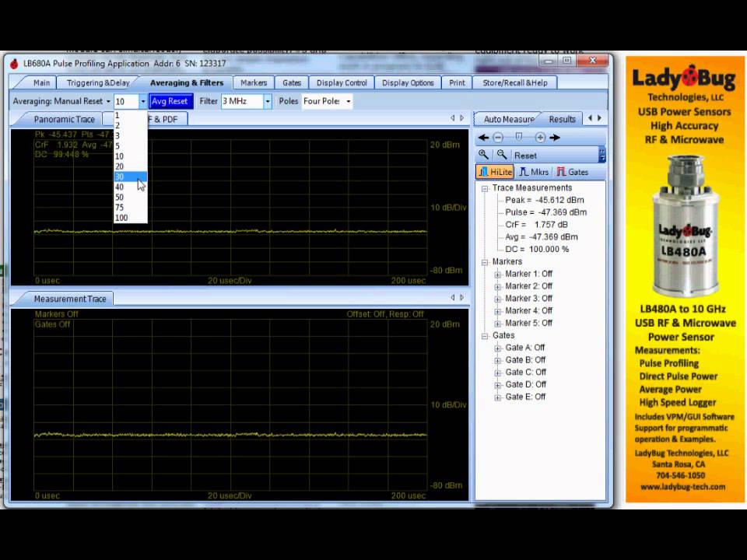
Task: Open the Auto Measure tab
Action: click(508, 119)
